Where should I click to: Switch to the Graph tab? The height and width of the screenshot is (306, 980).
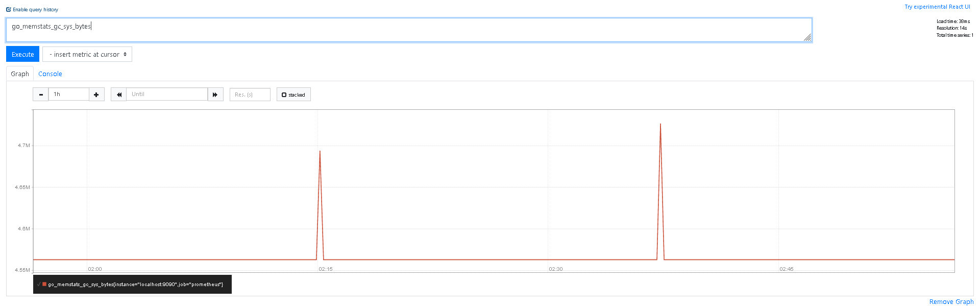(20, 74)
